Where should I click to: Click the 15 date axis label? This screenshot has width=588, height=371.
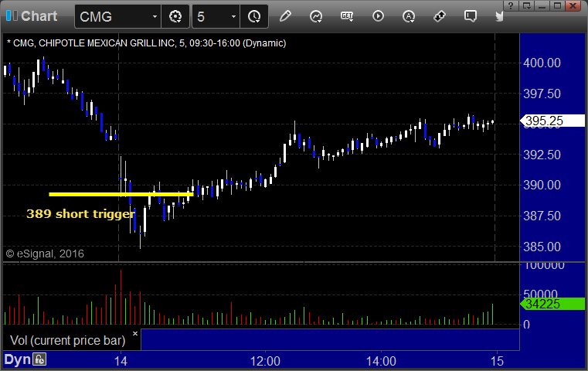click(x=498, y=361)
